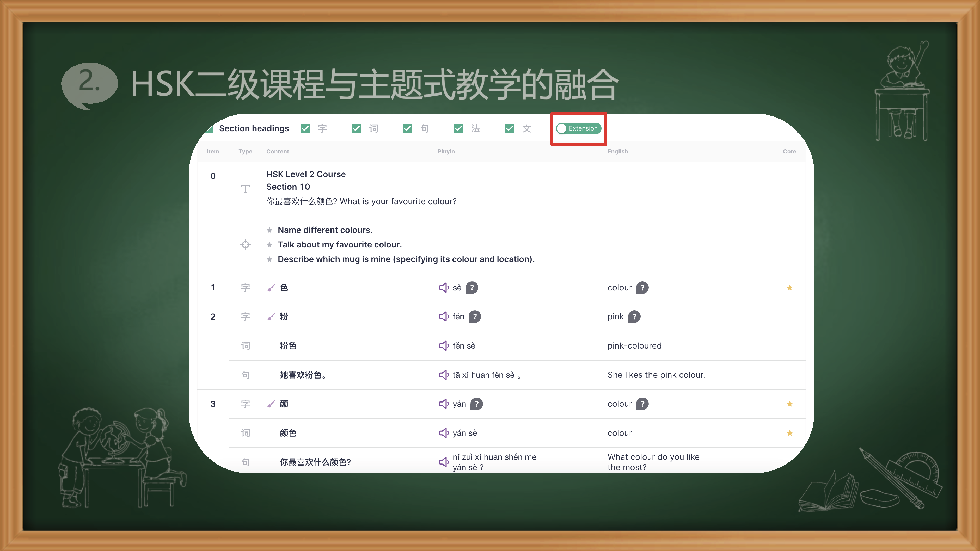
Task: Uncheck the 词 section checkbox
Action: (x=356, y=128)
